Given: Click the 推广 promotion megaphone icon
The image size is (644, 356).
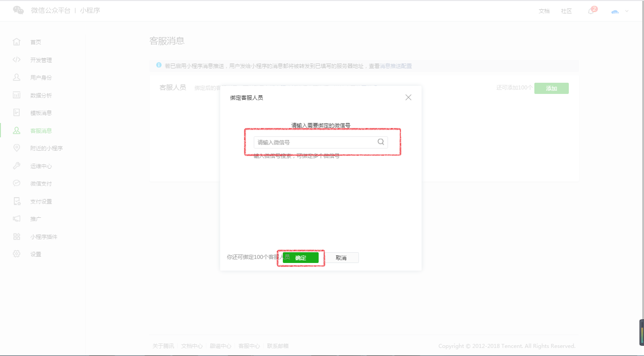Looking at the screenshot, I should click(x=17, y=218).
